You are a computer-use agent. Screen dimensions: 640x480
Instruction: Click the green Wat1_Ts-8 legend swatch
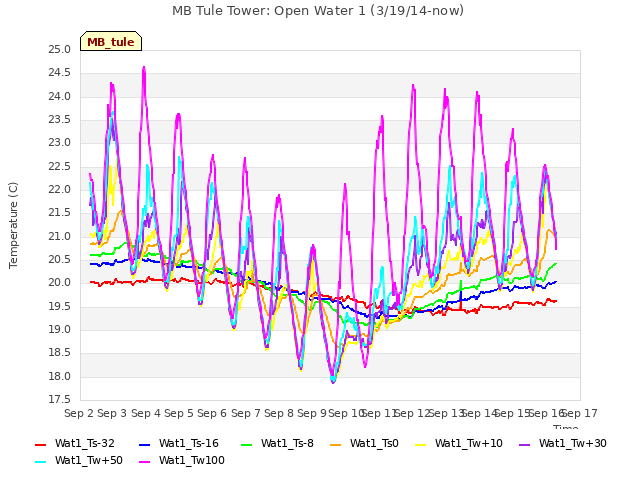(x=247, y=444)
